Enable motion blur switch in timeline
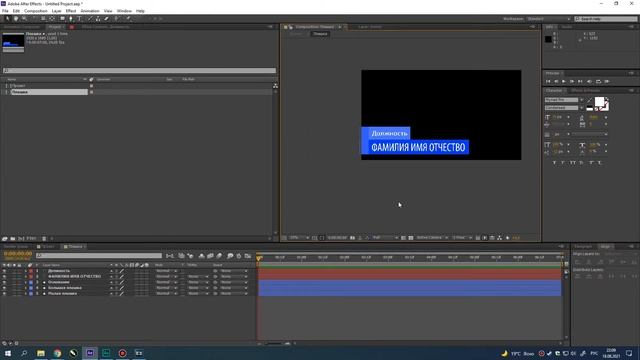 coord(219,256)
